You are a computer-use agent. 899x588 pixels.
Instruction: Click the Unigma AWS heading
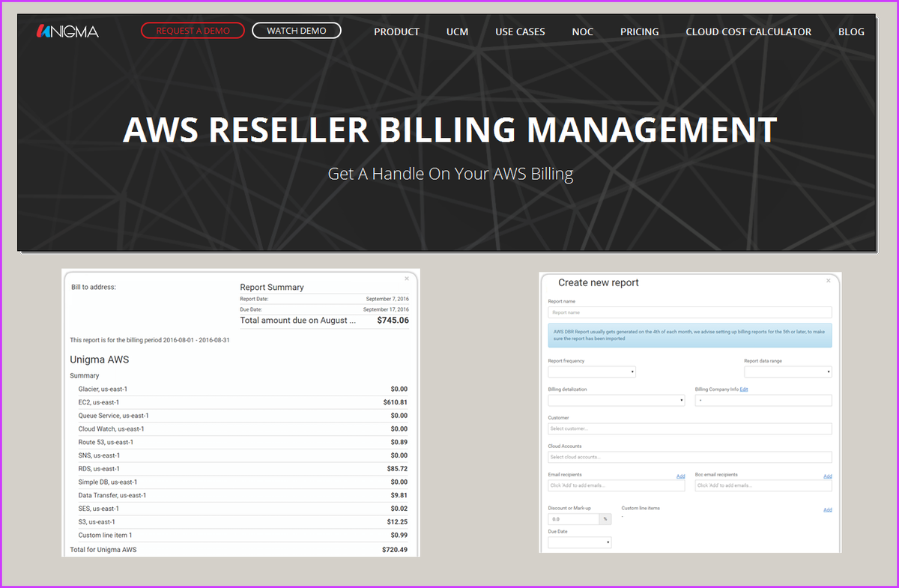coord(99,360)
